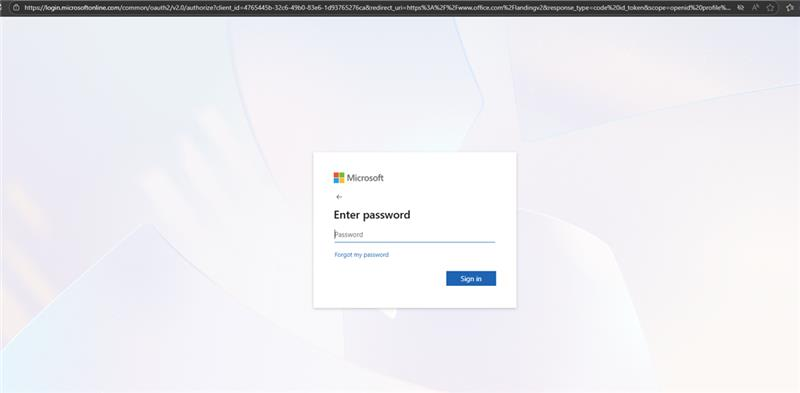Click the Read aloud icon in address bar
This screenshot has height=393, width=800.
pyautogui.click(x=756, y=8)
